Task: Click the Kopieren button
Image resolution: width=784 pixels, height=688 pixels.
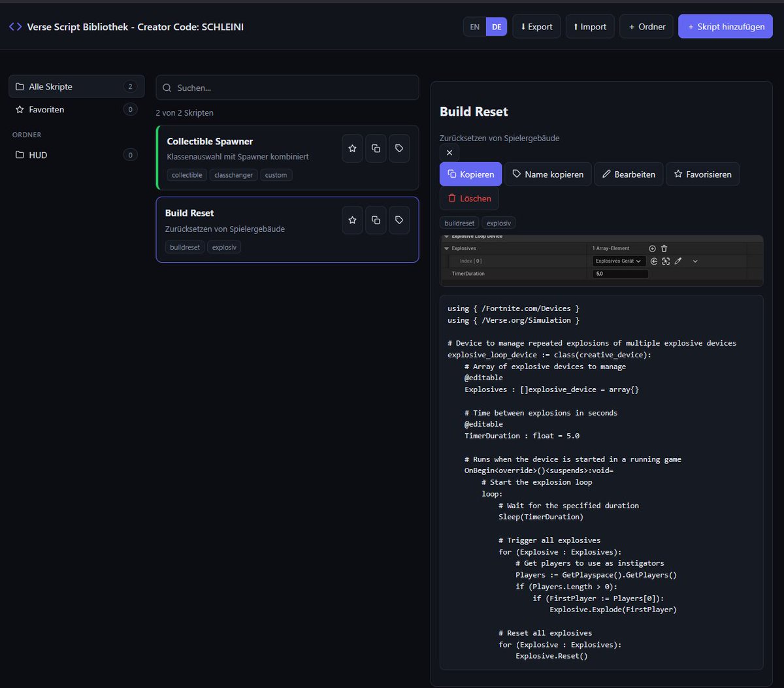Action: [470, 174]
